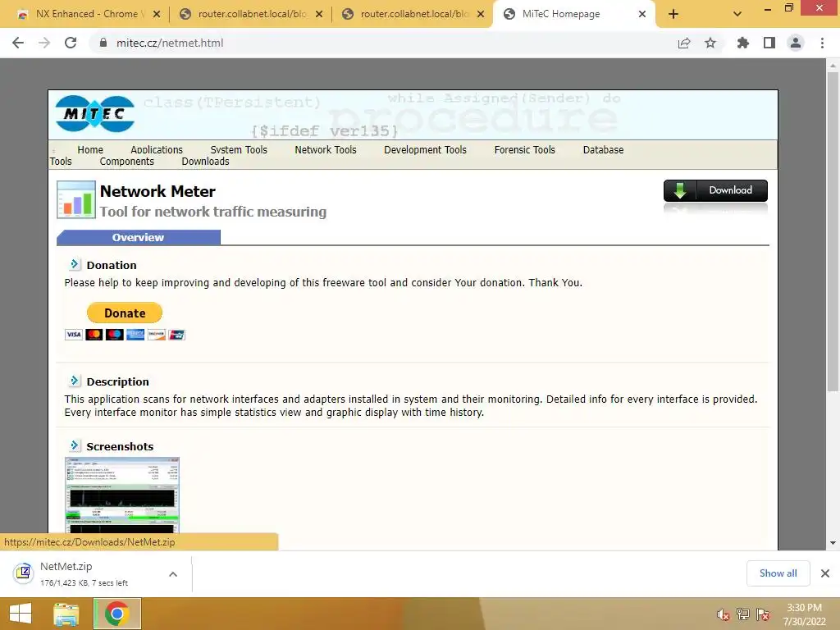Toggle the browser side panel icon
Image resolution: width=840 pixels, height=630 pixels.
coord(769,43)
